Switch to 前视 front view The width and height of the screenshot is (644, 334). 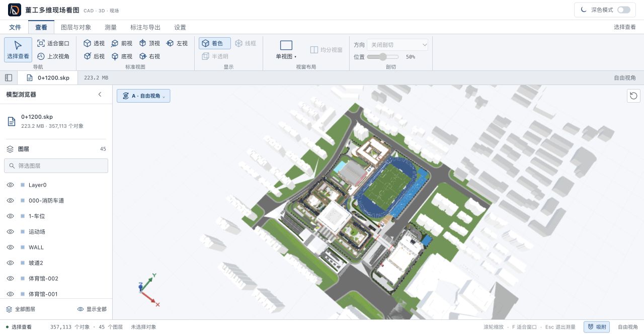tap(122, 43)
